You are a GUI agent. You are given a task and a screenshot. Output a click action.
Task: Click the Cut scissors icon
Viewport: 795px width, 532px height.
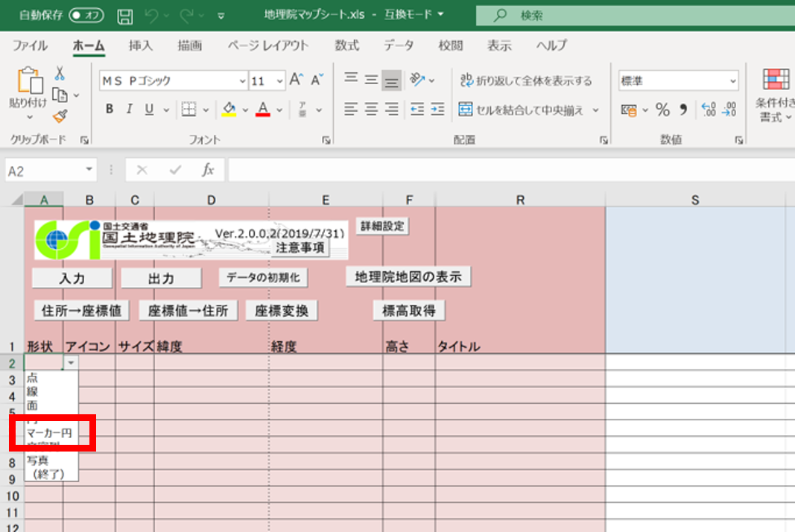(x=60, y=74)
